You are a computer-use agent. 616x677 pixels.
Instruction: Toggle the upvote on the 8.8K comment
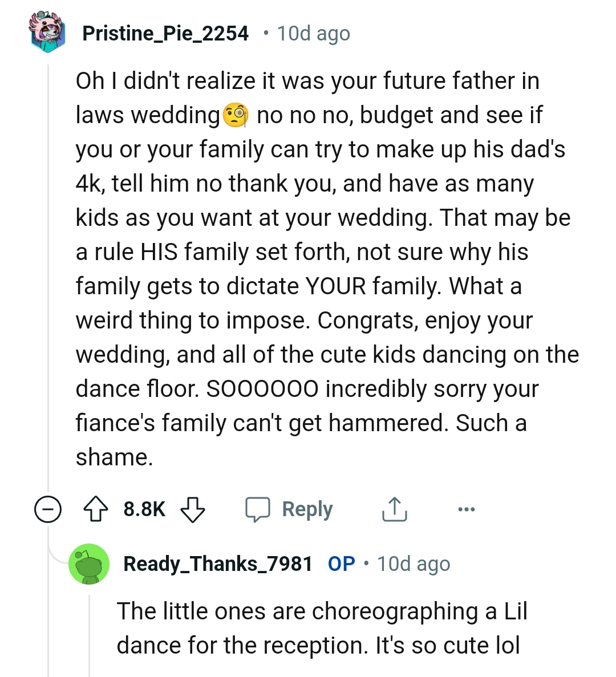coord(97,509)
